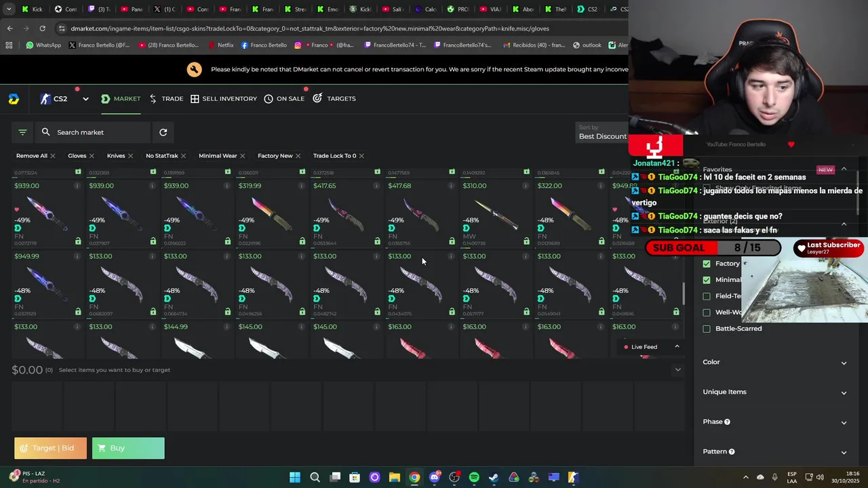Open the TRADE section
868x488 pixels.
166,98
